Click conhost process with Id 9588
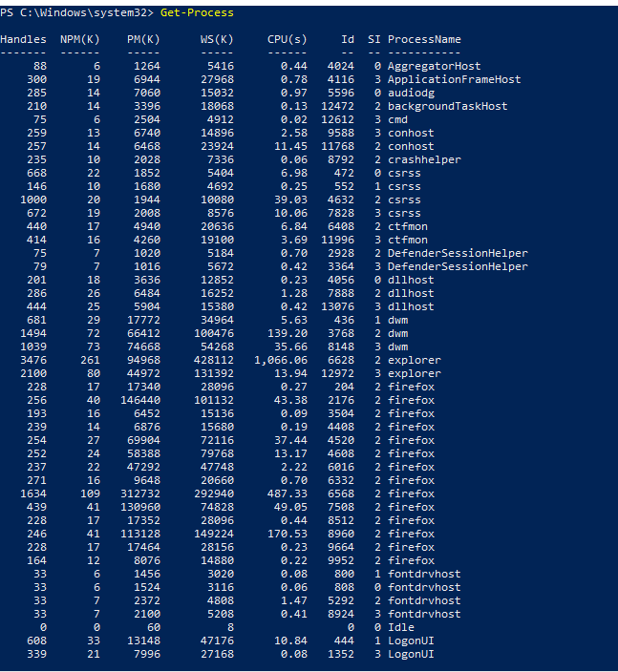Viewport: 618px width, 672px height. (x=411, y=133)
